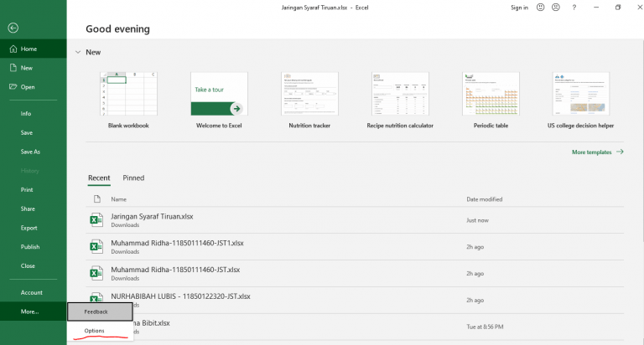Click the arrow next to More templates

(x=620, y=152)
